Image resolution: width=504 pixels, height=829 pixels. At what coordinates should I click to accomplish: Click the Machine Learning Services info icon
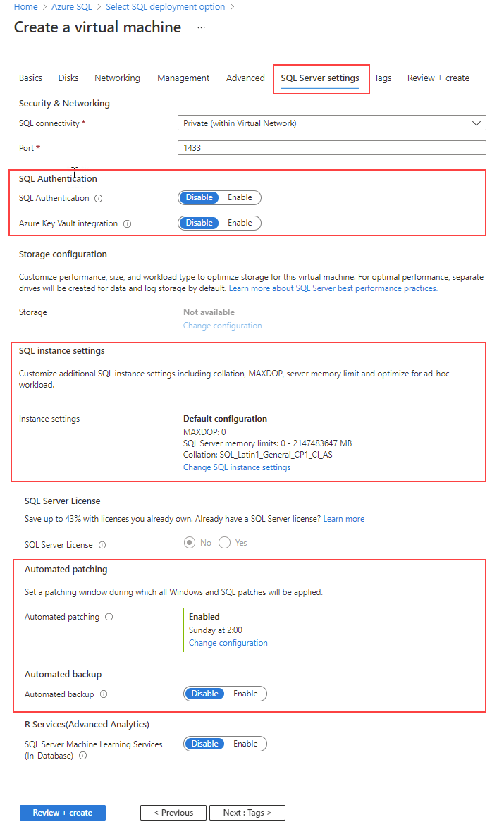point(83,756)
